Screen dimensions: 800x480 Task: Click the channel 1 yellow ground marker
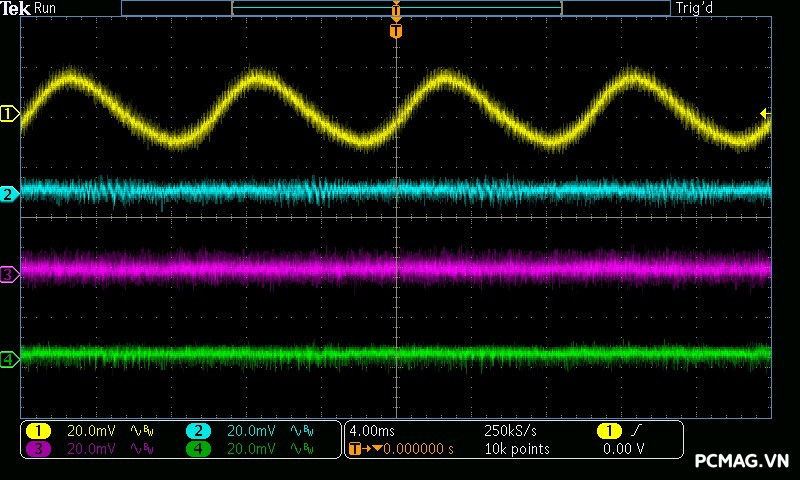tap(9, 114)
